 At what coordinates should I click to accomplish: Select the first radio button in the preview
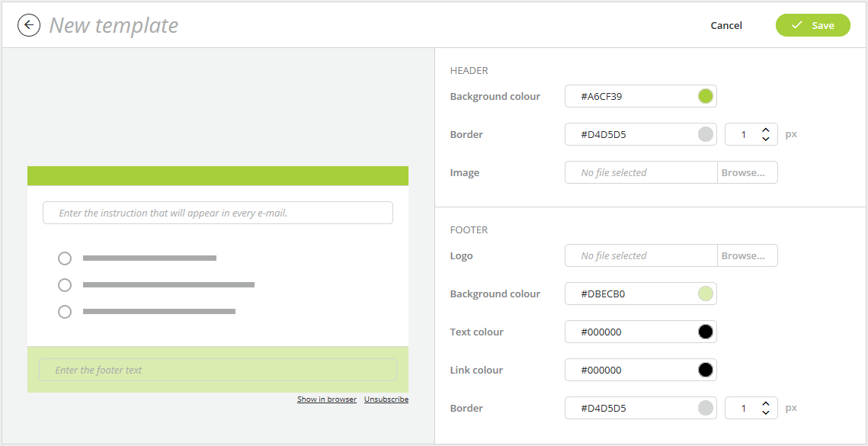tap(65, 258)
